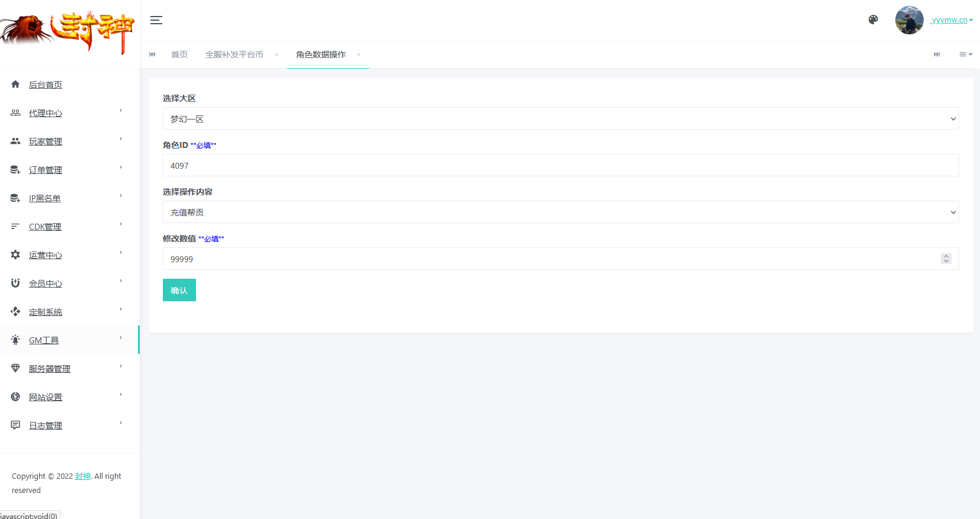Click the spinner arrows on 修改数值 field
The height and width of the screenshot is (519, 980).
tap(946, 259)
